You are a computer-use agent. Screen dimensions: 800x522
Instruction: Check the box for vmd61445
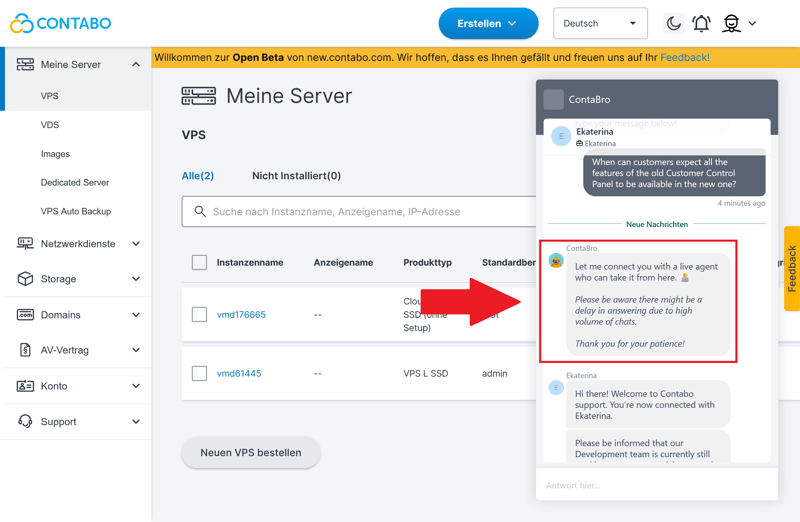point(199,374)
